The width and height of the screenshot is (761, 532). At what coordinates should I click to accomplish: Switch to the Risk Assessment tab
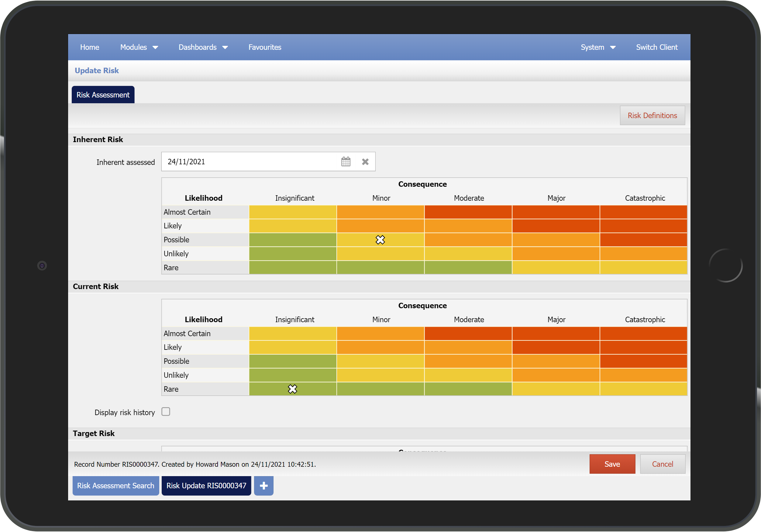pos(103,94)
